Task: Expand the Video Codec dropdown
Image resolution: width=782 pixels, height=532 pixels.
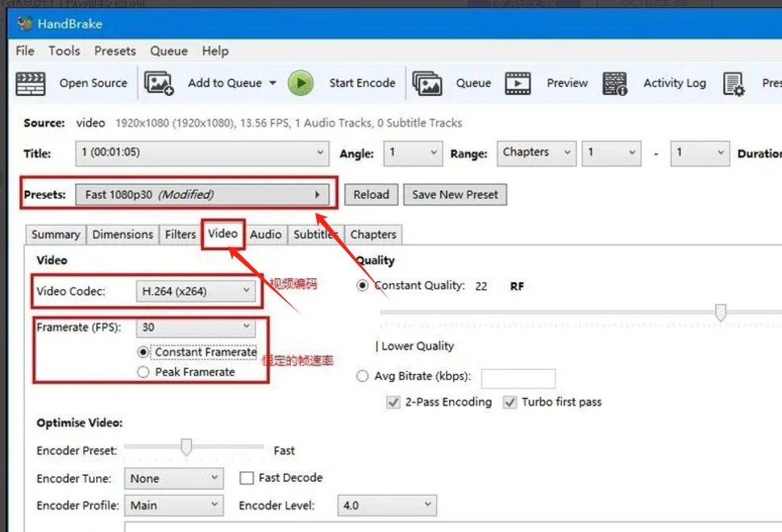Action: pos(196,292)
